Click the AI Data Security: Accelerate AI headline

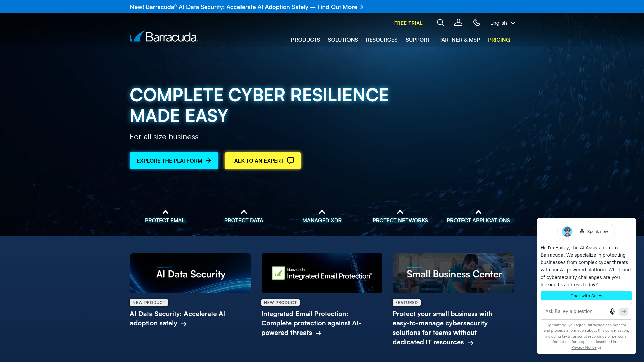177,318
